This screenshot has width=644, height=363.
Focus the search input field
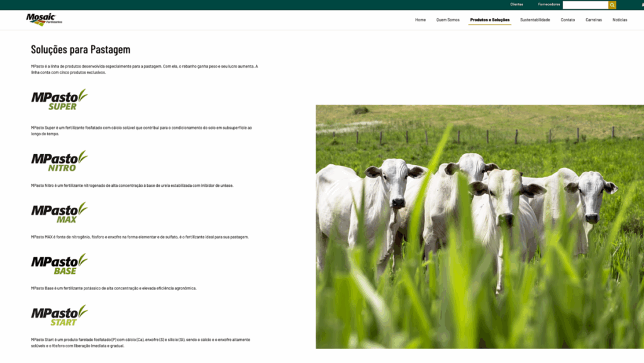coord(585,5)
